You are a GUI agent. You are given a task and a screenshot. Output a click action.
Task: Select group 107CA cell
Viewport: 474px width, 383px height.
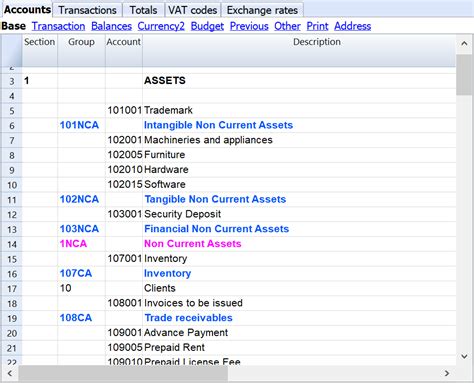81,274
